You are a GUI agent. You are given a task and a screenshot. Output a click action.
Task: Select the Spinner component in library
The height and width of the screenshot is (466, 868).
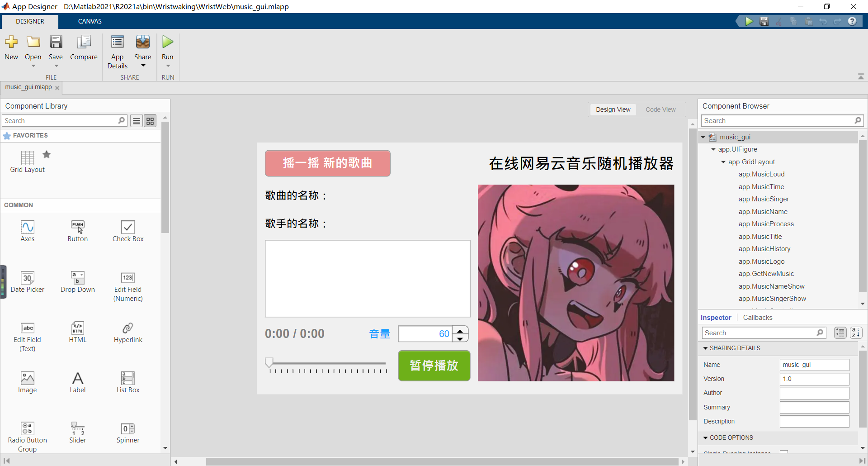click(128, 433)
